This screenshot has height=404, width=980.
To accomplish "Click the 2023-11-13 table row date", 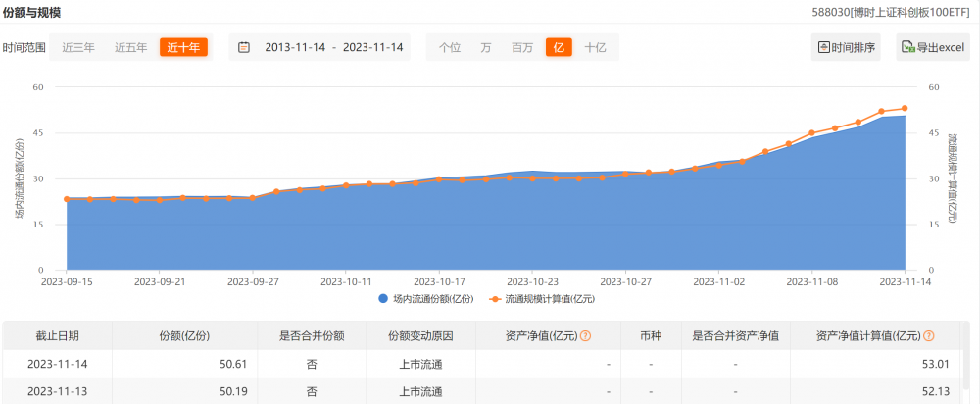I will [57, 391].
